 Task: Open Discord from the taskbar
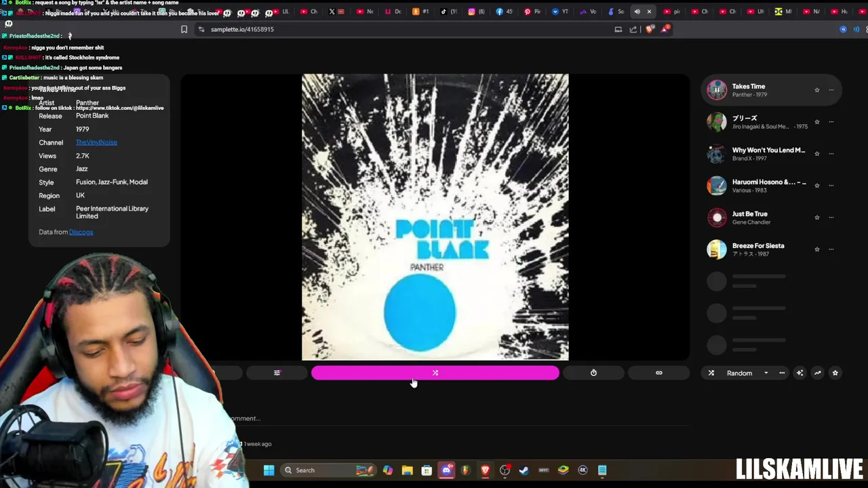pyautogui.click(x=446, y=470)
